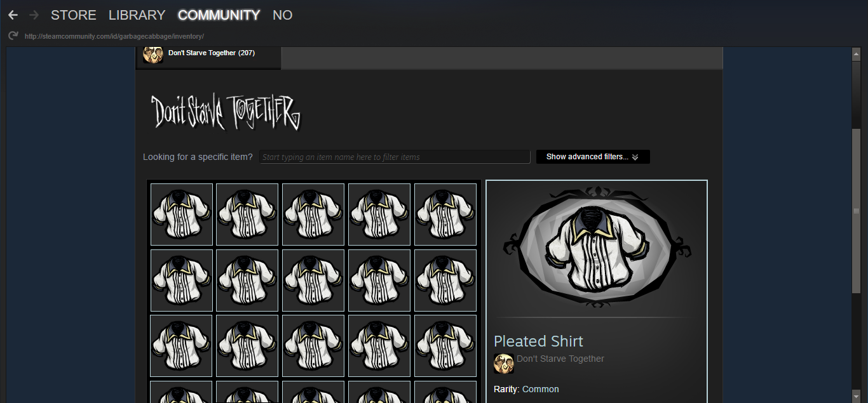
Task: Open Don't Starve Together link in item details
Action: coord(560,359)
